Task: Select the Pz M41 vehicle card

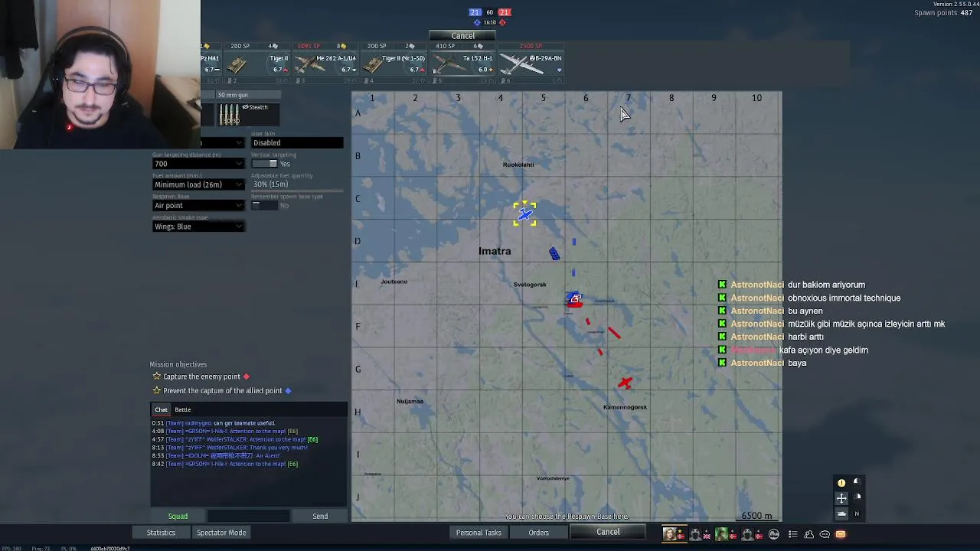Action: click(x=212, y=63)
